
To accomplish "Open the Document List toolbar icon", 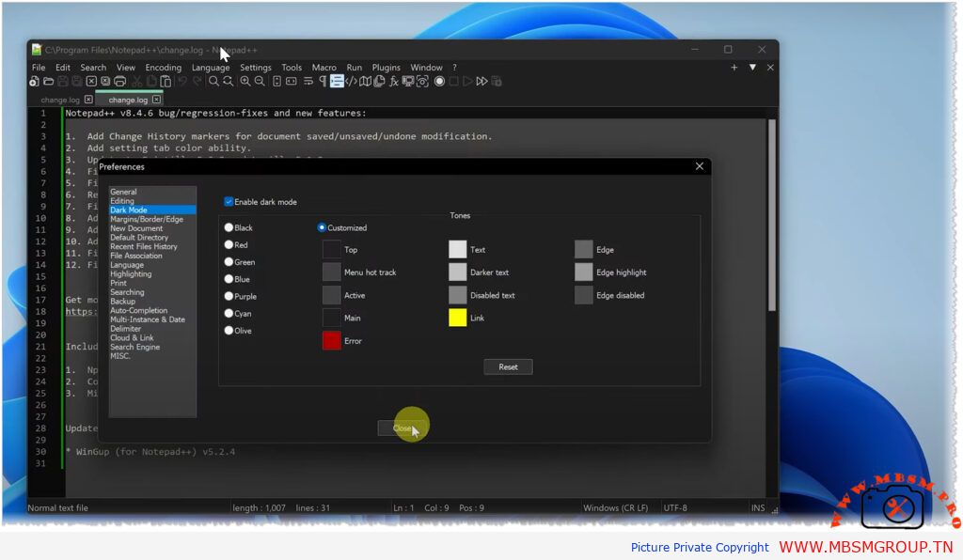I will [379, 82].
